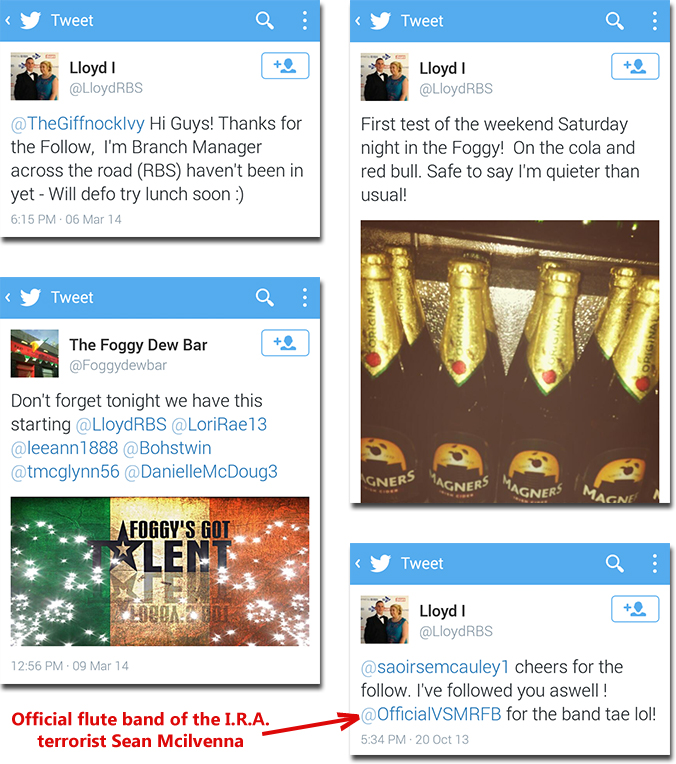This screenshot has height=764, width=676.
Task: Tap back arrow on Magners photo tweet
Action: coord(358,21)
